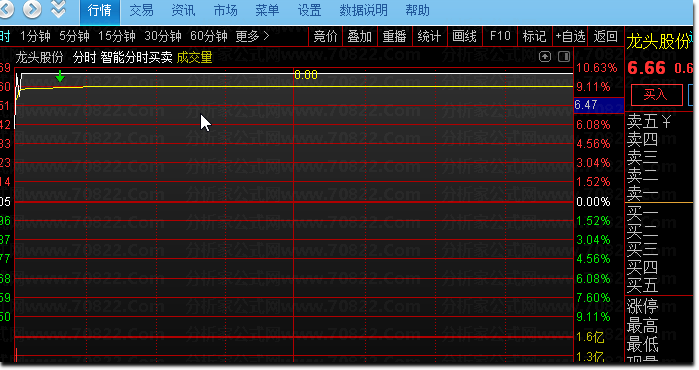
Task: Open the 交易 menu
Action: pos(141,10)
